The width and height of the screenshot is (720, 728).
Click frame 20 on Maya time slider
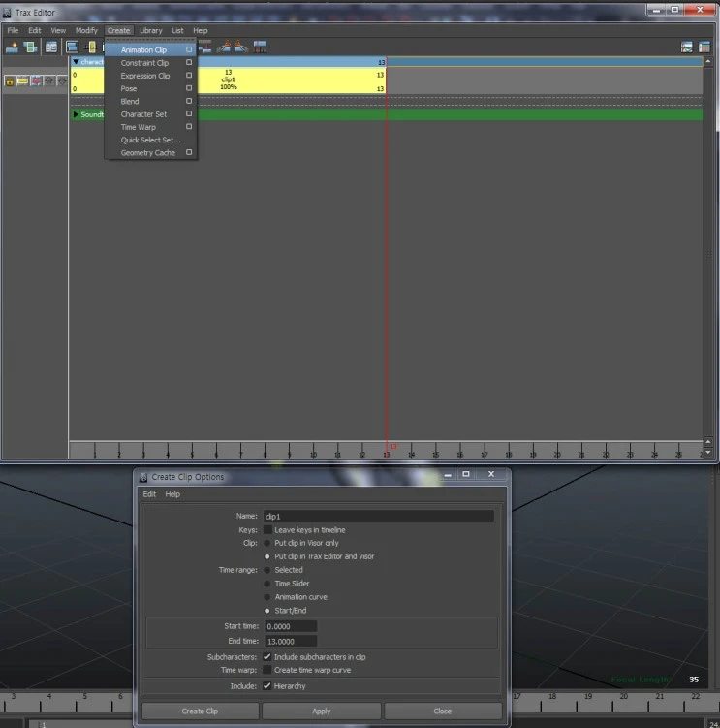pos(624,702)
